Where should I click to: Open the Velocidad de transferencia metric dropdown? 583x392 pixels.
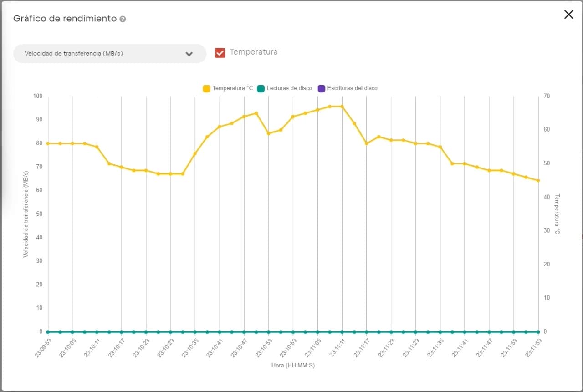(x=109, y=53)
